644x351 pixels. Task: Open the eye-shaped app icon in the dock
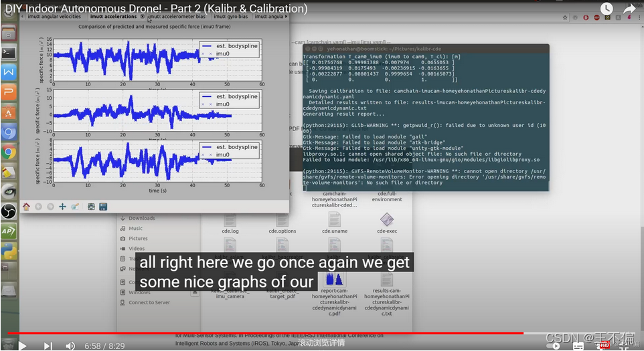pyautogui.click(x=9, y=191)
